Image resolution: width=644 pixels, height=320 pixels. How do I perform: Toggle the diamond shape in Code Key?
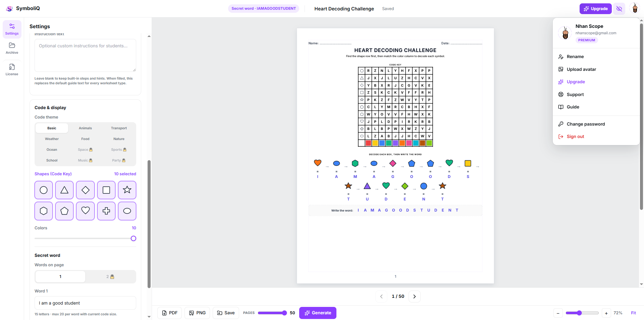pyautogui.click(x=86, y=190)
